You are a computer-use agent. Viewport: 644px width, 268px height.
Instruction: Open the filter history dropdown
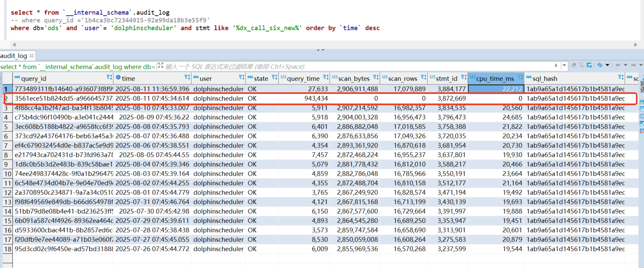[x=564, y=65]
